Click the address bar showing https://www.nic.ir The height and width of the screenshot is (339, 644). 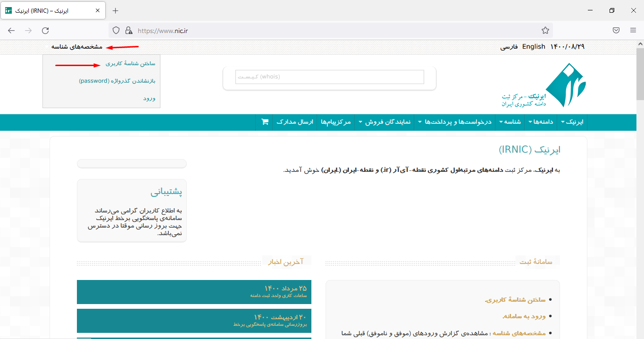point(330,31)
